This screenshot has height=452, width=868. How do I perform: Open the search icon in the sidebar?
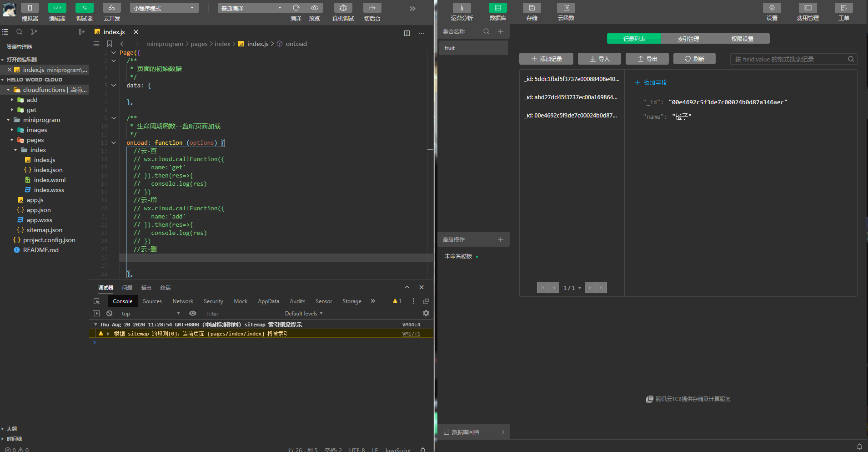click(19, 32)
